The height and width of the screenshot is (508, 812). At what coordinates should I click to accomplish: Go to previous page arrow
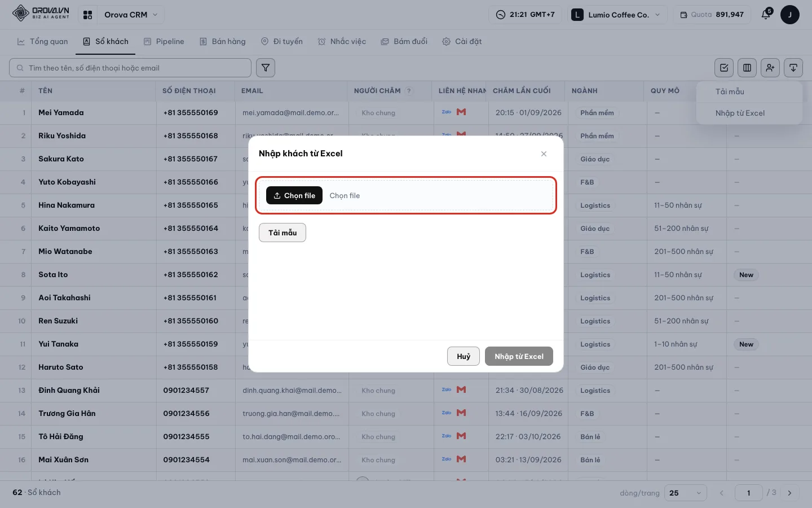point(721,493)
